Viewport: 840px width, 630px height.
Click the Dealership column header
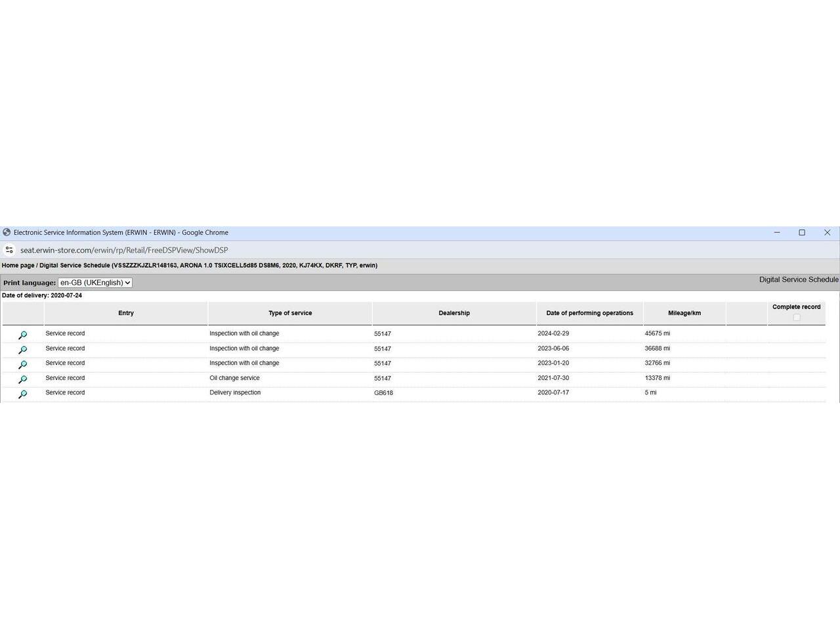[x=454, y=313]
